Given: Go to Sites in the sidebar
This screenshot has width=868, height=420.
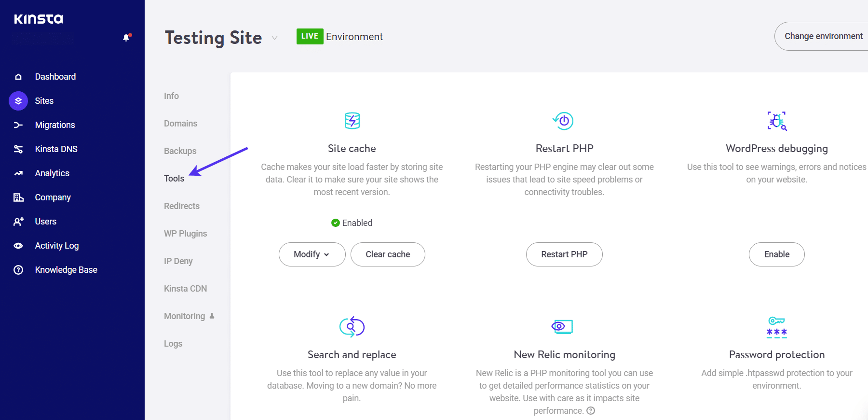Looking at the screenshot, I should tap(44, 101).
